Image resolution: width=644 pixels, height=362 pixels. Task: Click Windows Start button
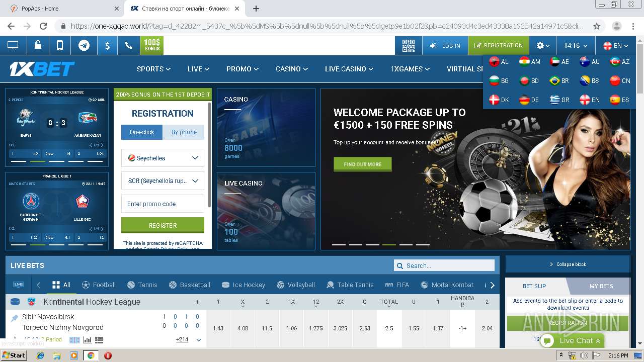click(14, 355)
